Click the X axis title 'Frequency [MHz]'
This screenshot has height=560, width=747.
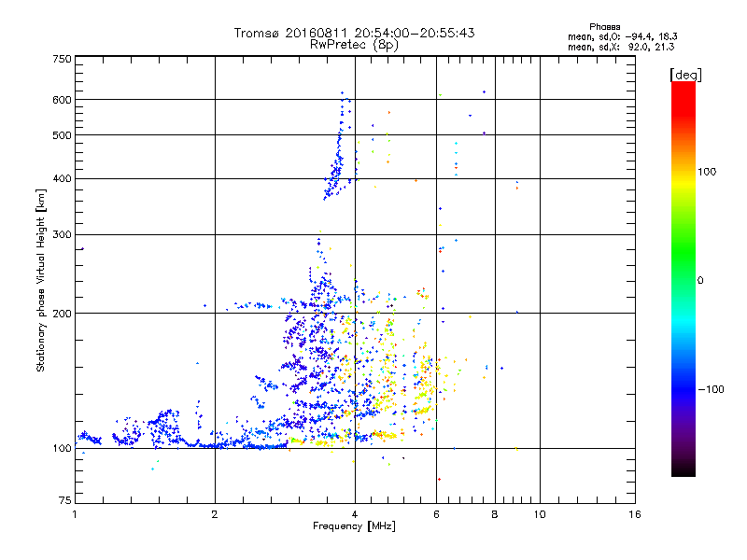pyautogui.click(x=354, y=526)
